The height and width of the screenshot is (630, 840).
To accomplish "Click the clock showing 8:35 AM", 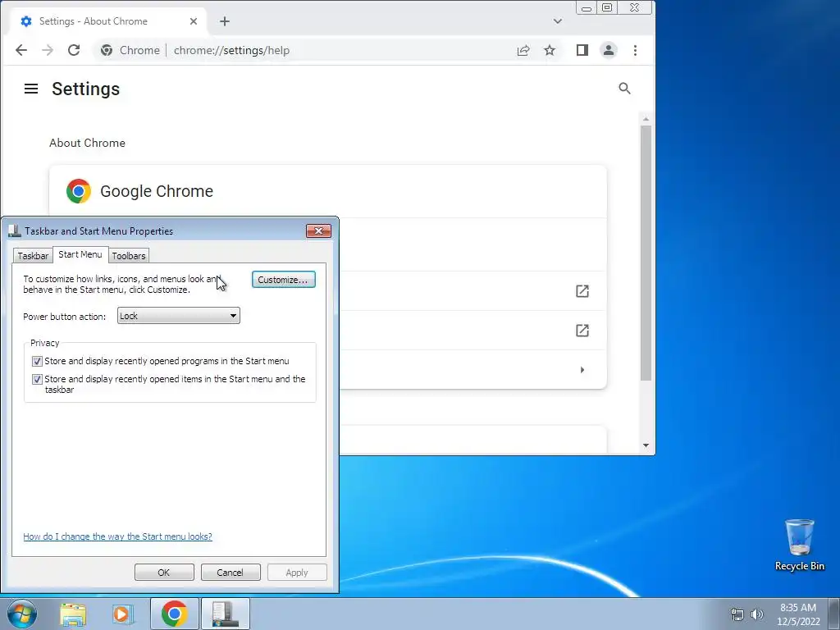I will tap(798, 608).
